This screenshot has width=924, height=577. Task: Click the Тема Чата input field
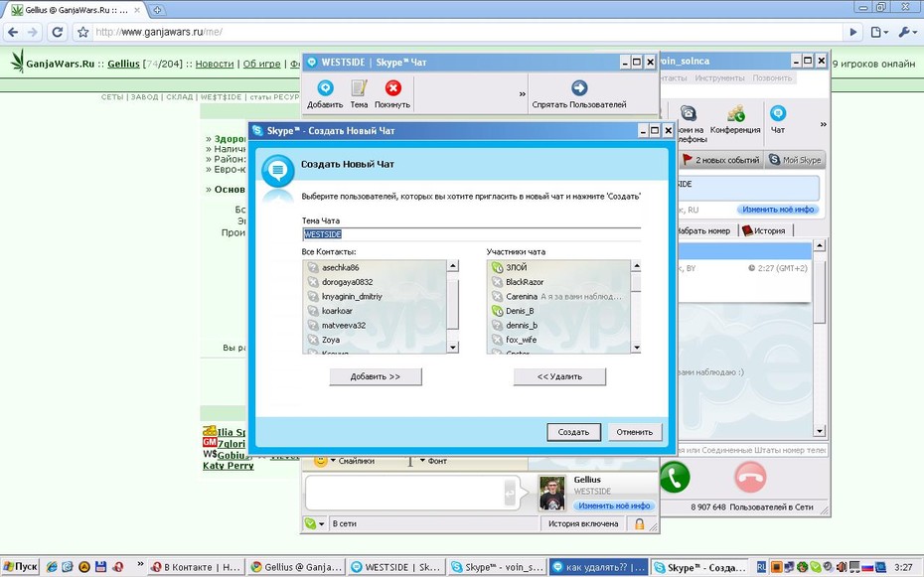coord(471,234)
